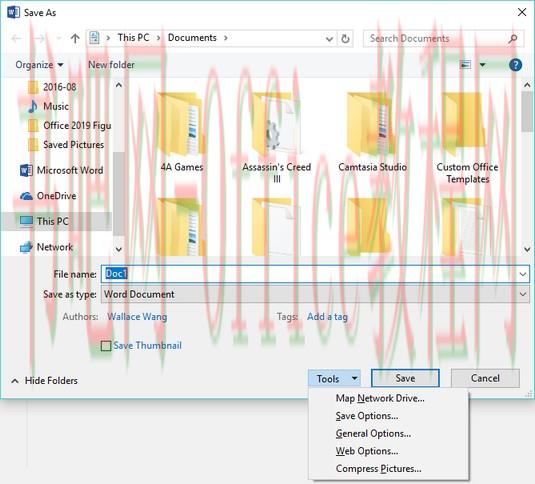Collapse the pane with Hide Folders
The width and height of the screenshot is (535, 484).
[x=44, y=380]
